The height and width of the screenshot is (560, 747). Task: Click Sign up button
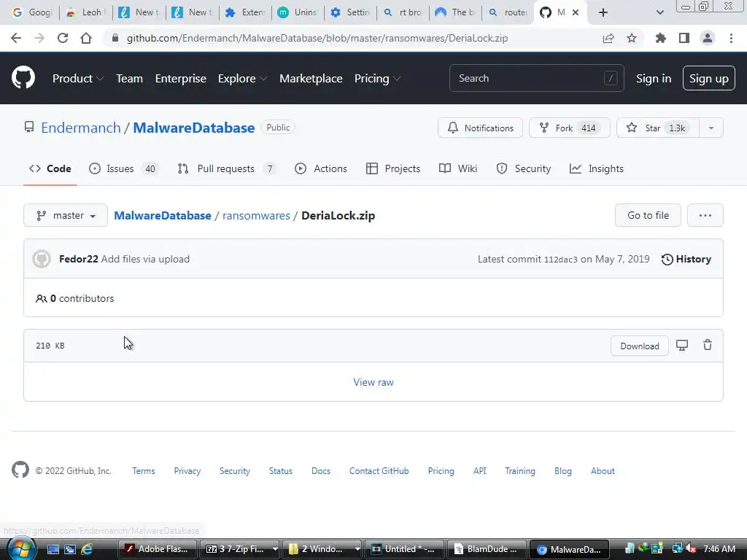[709, 79]
